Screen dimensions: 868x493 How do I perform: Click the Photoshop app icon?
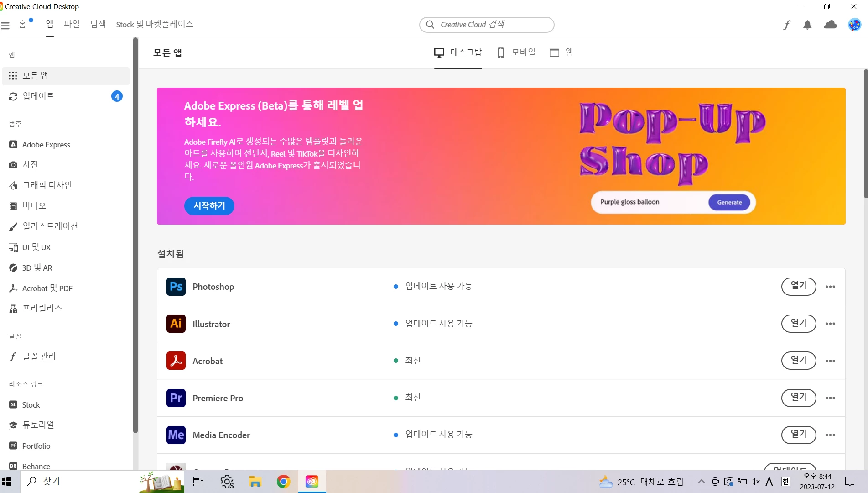176,287
